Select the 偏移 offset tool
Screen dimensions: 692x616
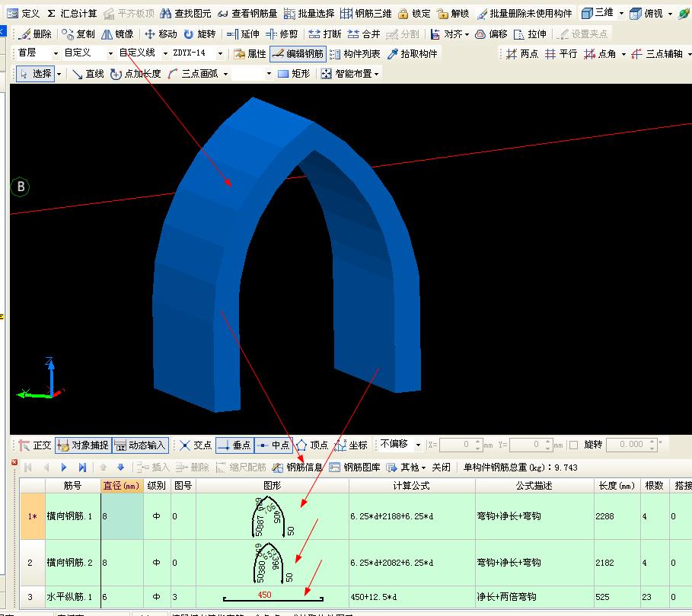pos(491,34)
